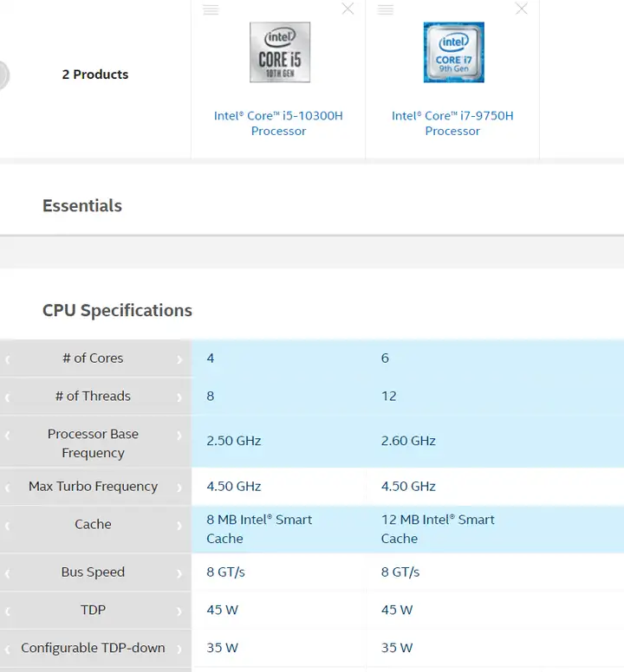Click right chevron on # of Cores row
This screenshot has width=624, height=672.
[179, 359]
